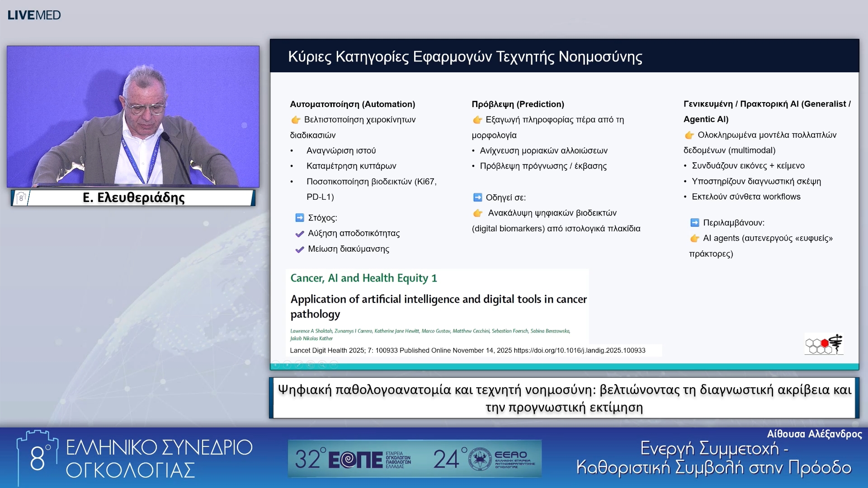Screen dimensions: 868x488
Task: Open the doi.org link in Lancet citation
Action: click(580, 350)
